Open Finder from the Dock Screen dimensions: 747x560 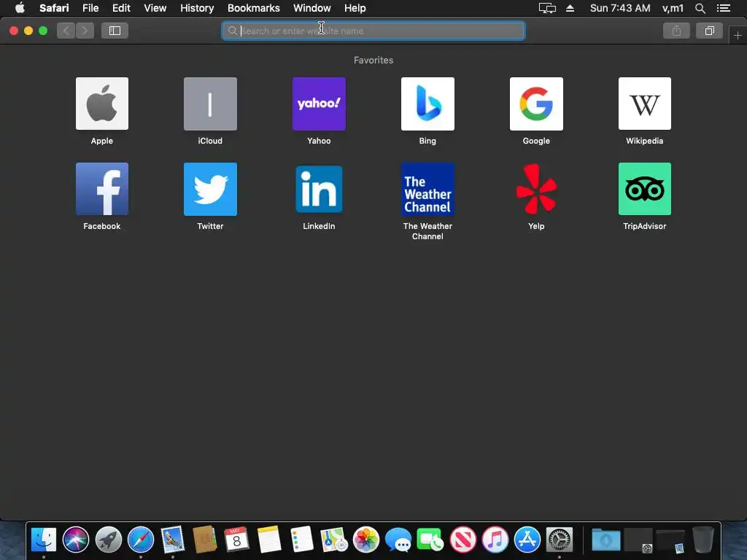(44, 540)
